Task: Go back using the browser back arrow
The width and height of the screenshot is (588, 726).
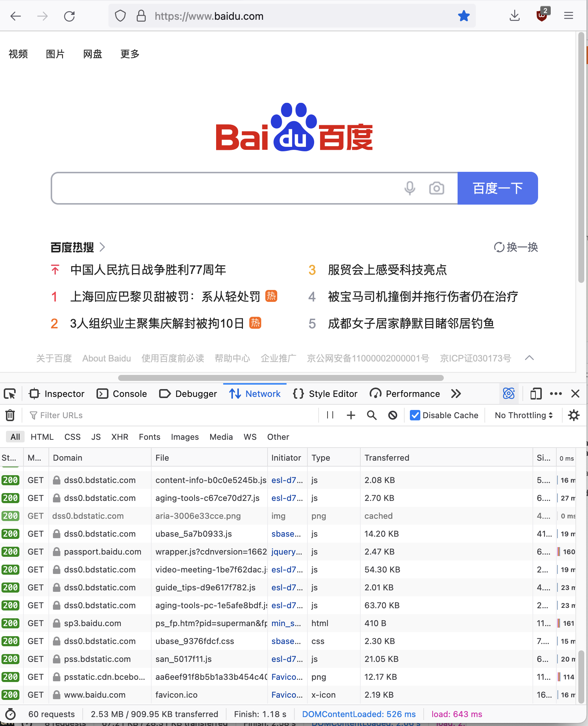Action: pyautogui.click(x=16, y=16)
